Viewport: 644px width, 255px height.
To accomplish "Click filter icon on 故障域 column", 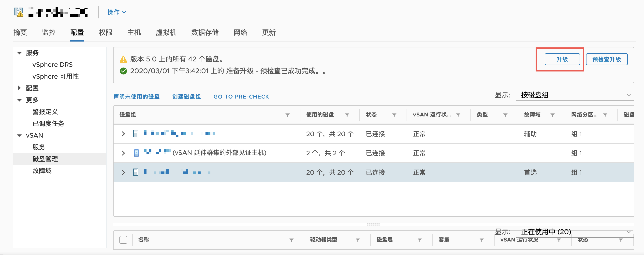I will [x=552, y=115].
